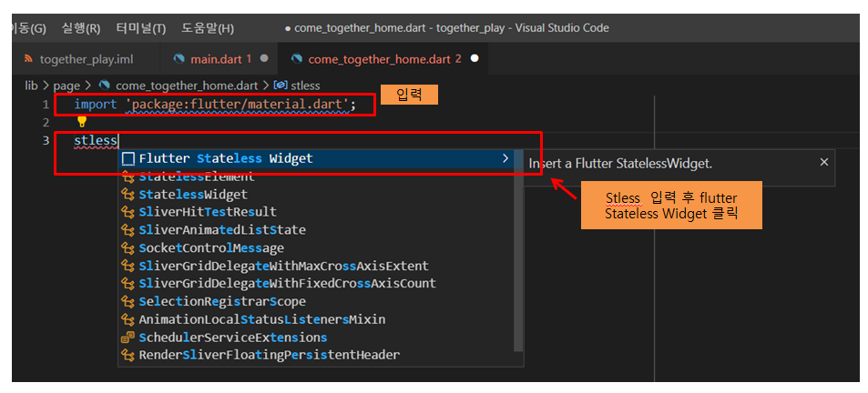Click the class icon beside SliverHitTestResult
Viewport: 868px width, 393px height.
[x=128, y=212]
